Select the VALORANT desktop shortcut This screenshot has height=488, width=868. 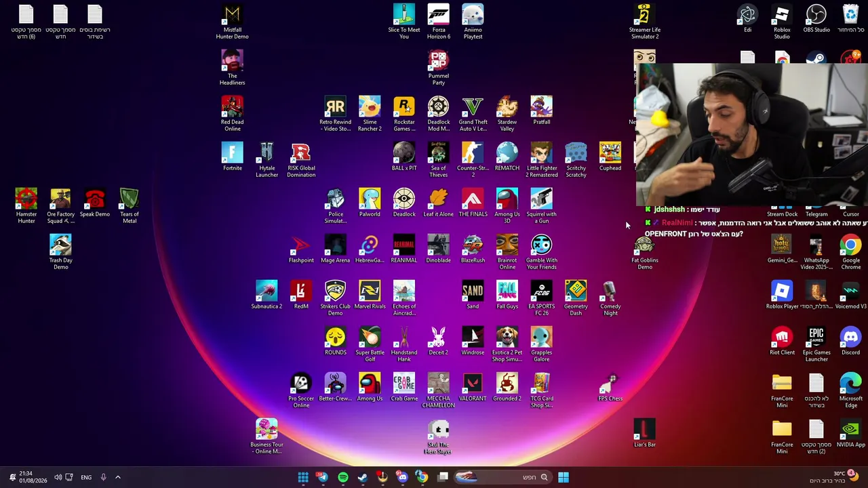click(x=473, y=387)
